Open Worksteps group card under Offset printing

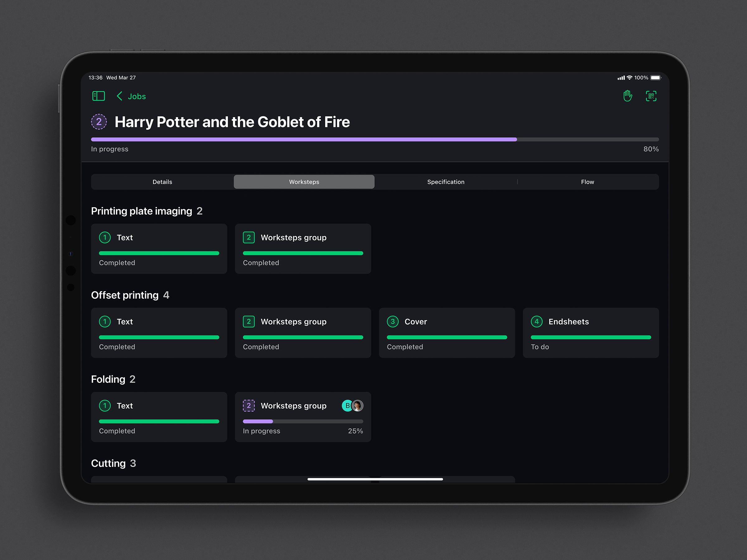point(303,333)
